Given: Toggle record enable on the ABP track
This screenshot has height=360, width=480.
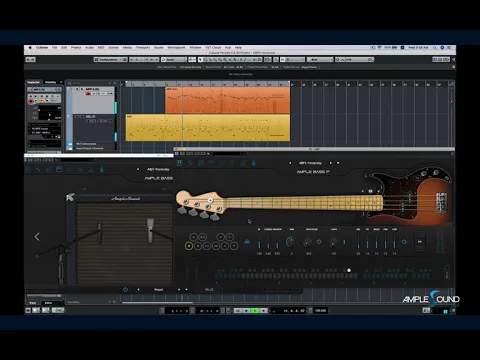Looking at the screenshot, I should click(88, 94).
